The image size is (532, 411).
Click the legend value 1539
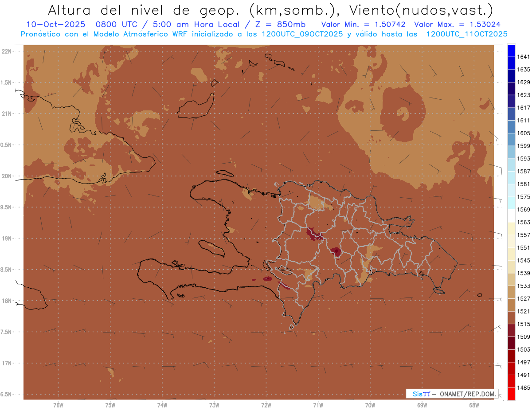coord(524,273)
